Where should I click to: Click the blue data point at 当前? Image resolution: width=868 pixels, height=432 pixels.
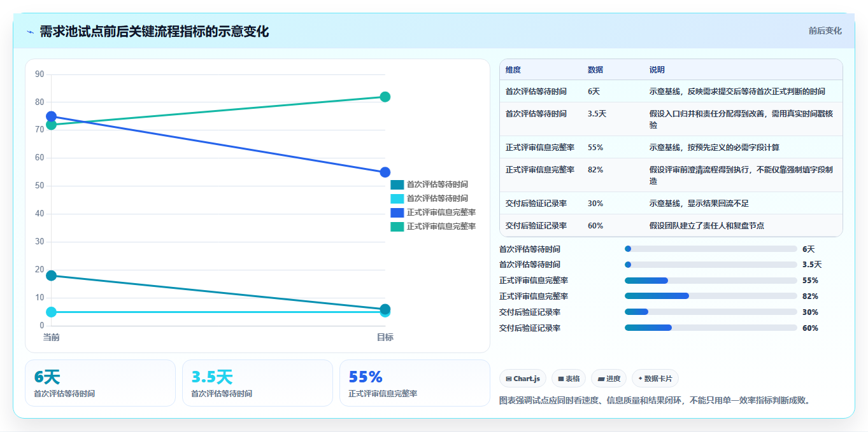52,116
